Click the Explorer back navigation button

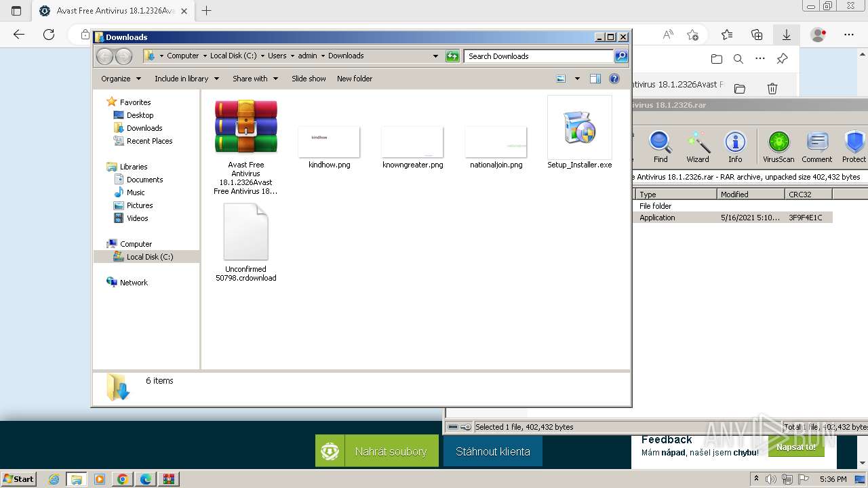(105, 56)
